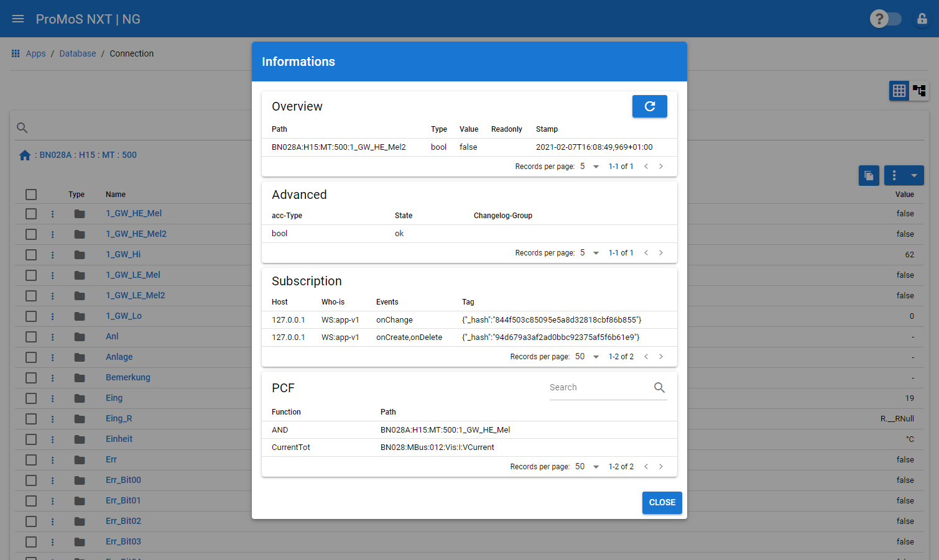Toggle the help mode switch
Image resolution: width=939 pixels, height=560 pixels.
click(886, 19)
